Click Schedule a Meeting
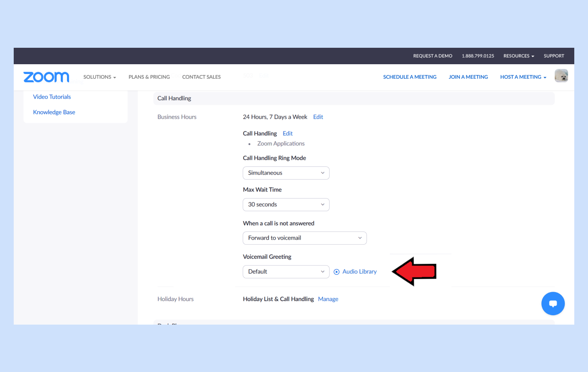This screenshot has width=588, height=372. point(410,77)
